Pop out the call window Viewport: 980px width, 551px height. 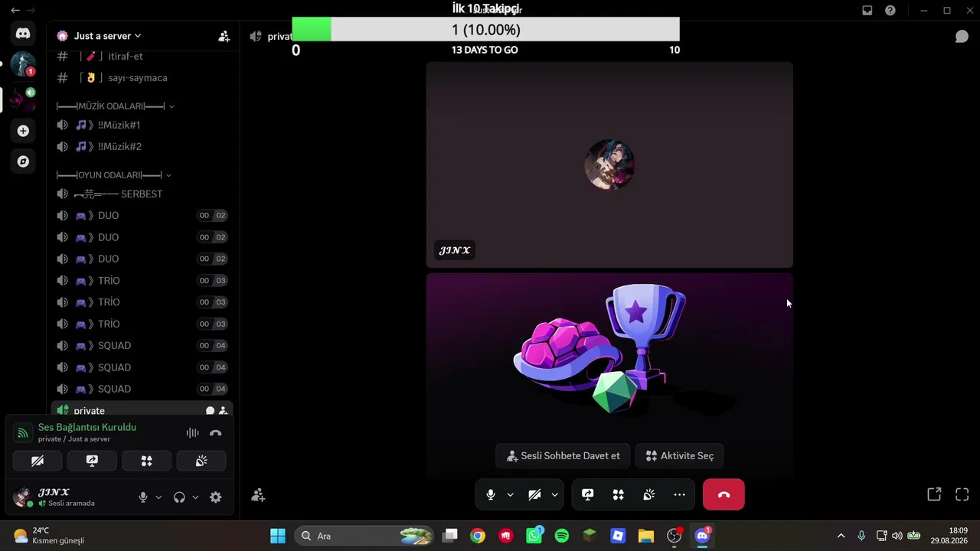(934, 495)
